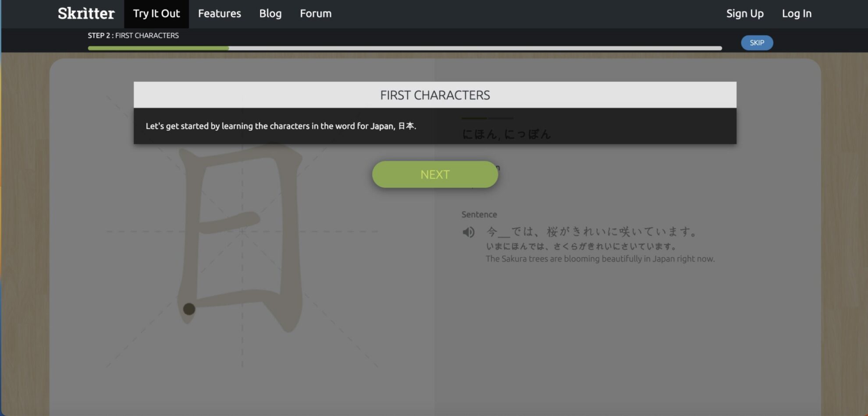
Task: Click the Sign Up link
Action: [744, 14]
